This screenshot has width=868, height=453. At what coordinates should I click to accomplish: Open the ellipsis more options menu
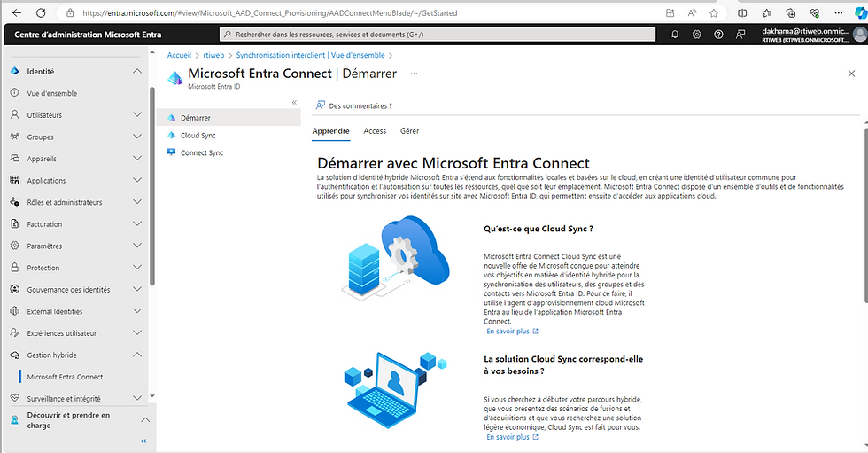pos(415,74)
